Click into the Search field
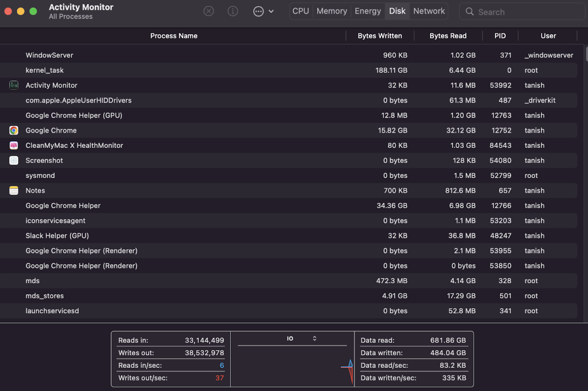Viewport: 588px width, 391px height. [x=525, y=12]
